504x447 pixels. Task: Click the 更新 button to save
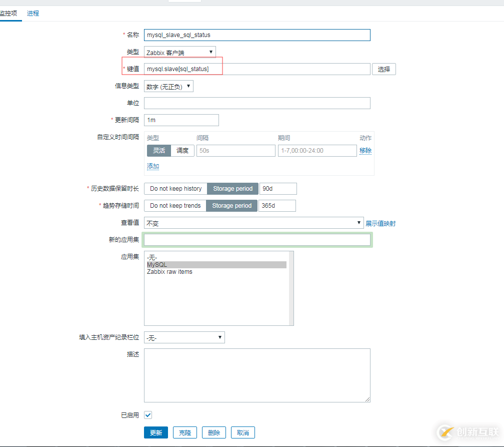pyautogui.click(x=156, y=432)
